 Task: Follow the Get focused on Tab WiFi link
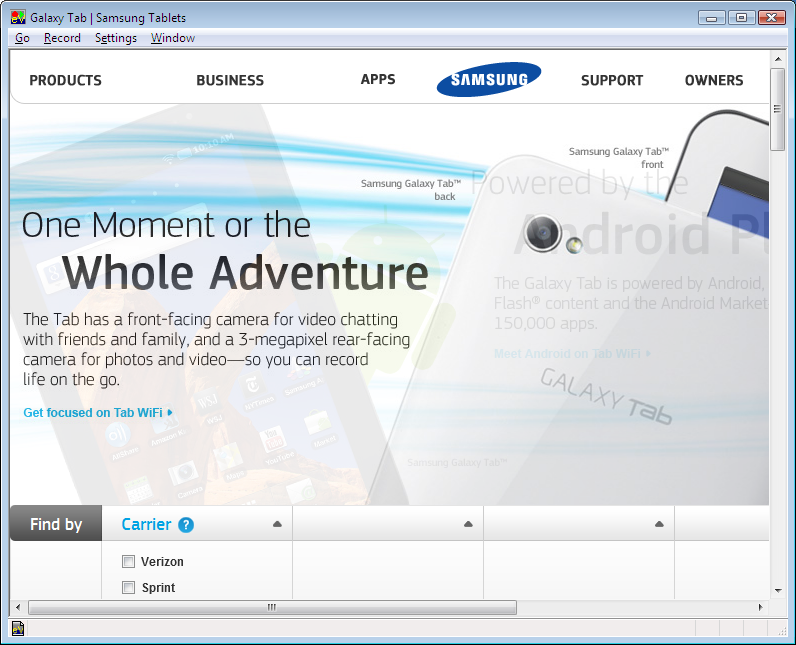98,413
